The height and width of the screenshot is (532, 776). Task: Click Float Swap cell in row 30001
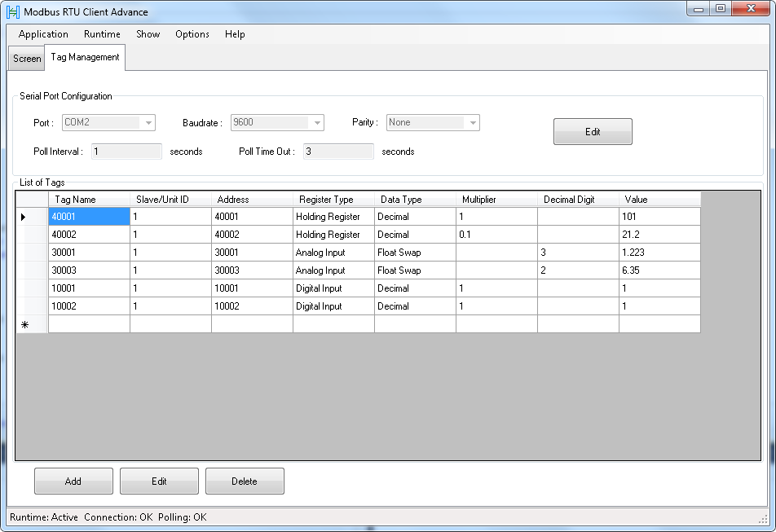point(415,253)
